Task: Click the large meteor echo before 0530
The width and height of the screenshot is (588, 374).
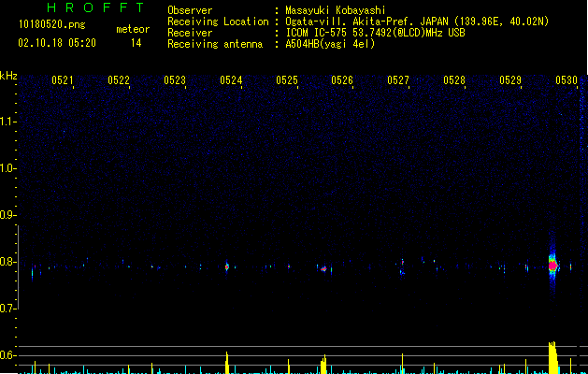Action: 552,266
